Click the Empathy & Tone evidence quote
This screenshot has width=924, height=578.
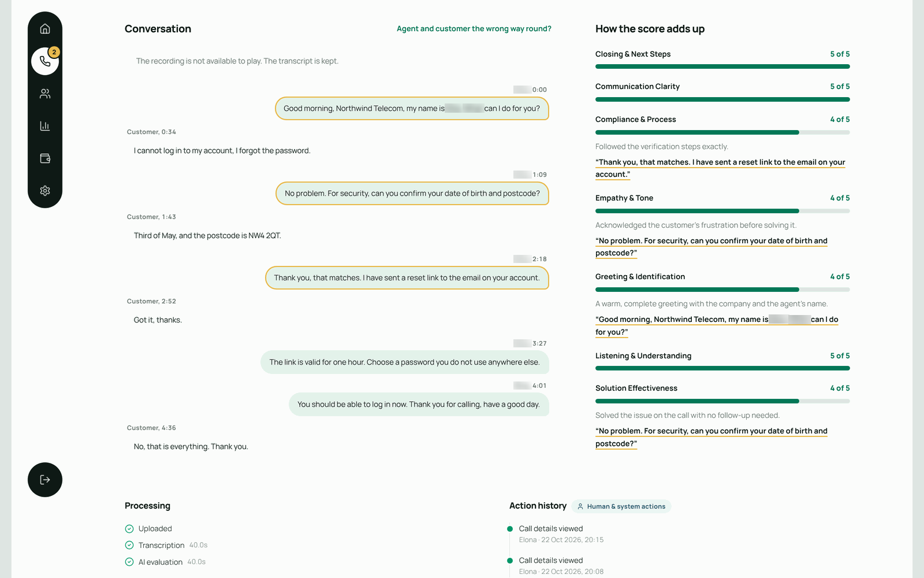711,247
